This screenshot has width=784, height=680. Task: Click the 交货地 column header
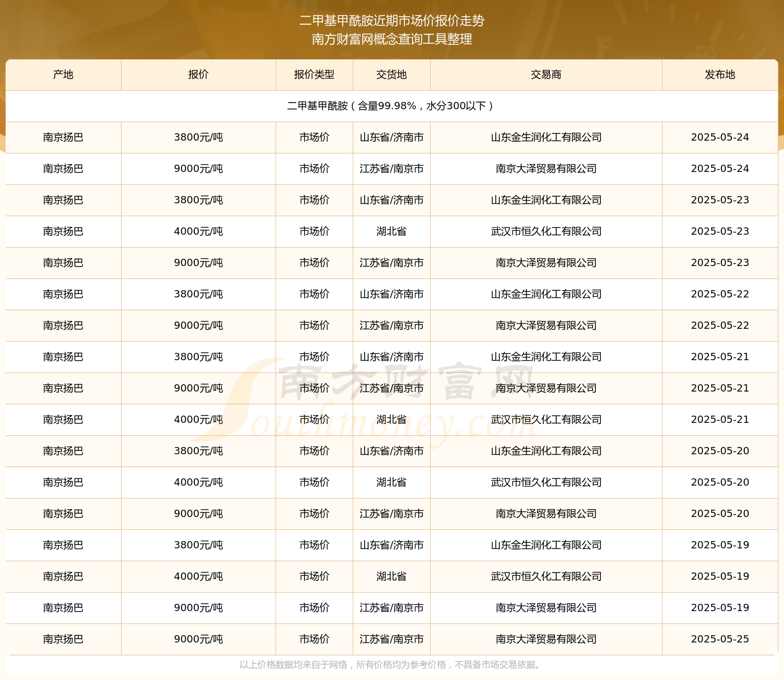[391, 74]
